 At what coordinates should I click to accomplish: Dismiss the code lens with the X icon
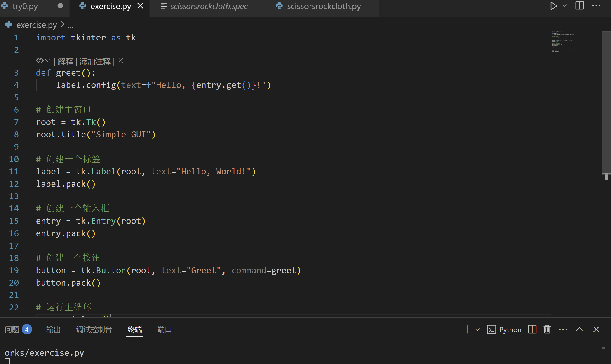click(121, 61)
